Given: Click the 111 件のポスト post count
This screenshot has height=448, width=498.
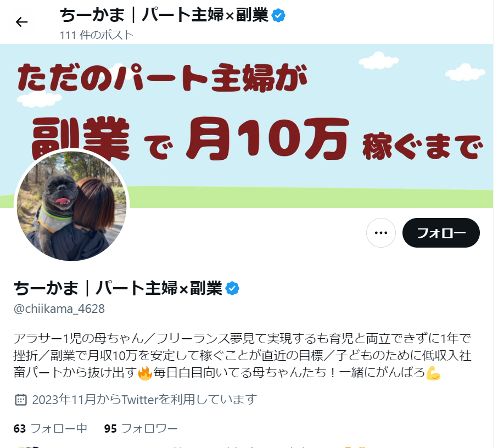Looking at the screenshot, I should [96, 35].
